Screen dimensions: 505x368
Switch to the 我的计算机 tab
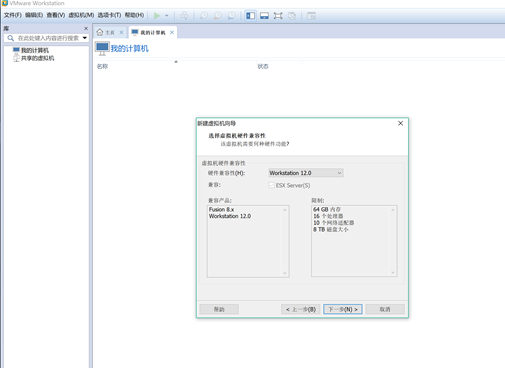click(x=149, y=32)
